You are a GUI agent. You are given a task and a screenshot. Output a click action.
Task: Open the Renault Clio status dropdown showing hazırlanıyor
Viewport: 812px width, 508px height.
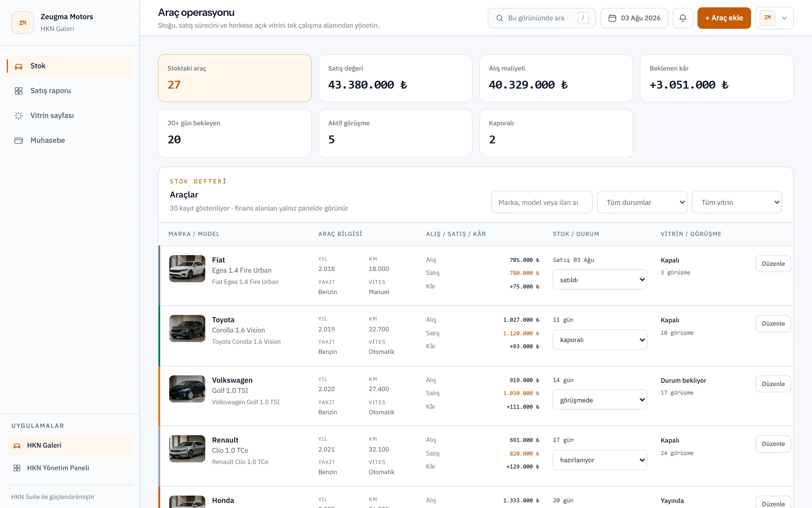click(600, 460)
